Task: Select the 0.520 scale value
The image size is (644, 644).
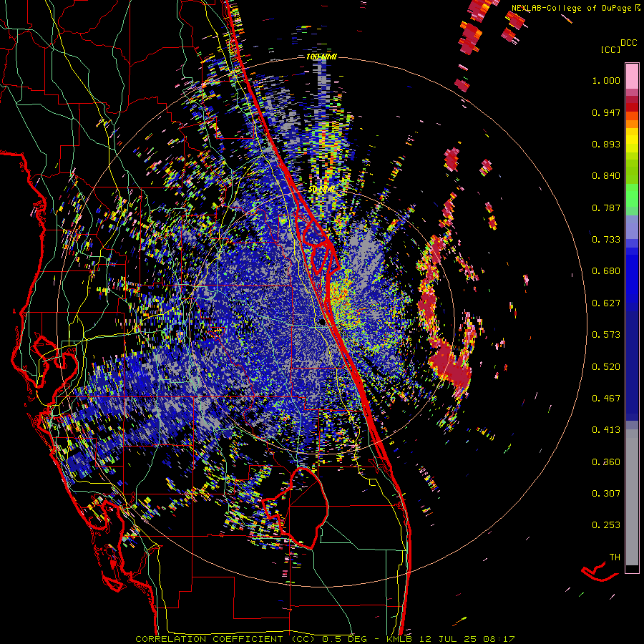Action: click(x=606, y=367)
